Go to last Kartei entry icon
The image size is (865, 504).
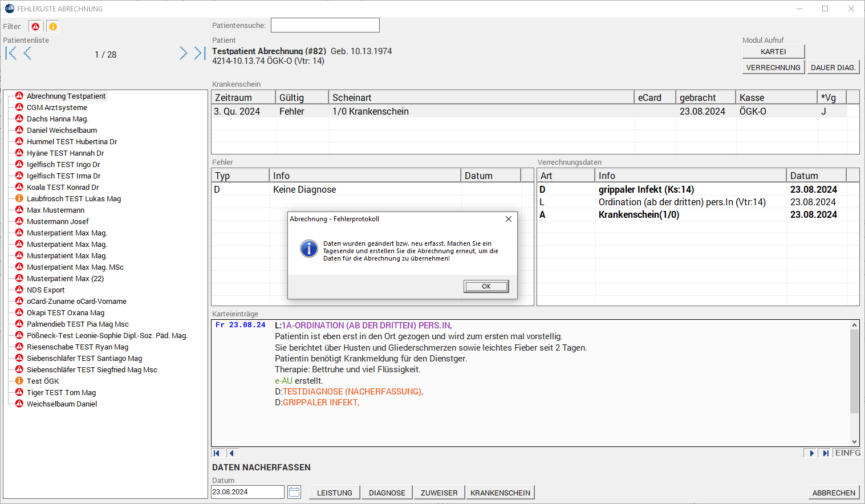825,453
